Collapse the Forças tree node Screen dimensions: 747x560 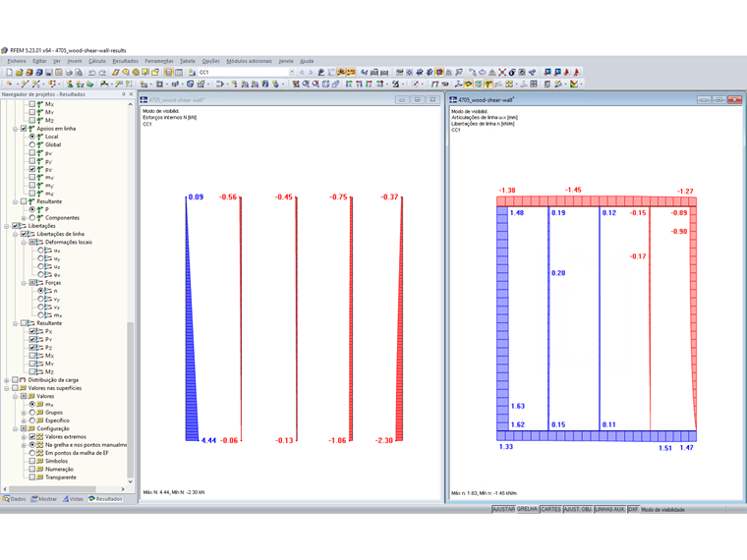(x=24, y=283)
